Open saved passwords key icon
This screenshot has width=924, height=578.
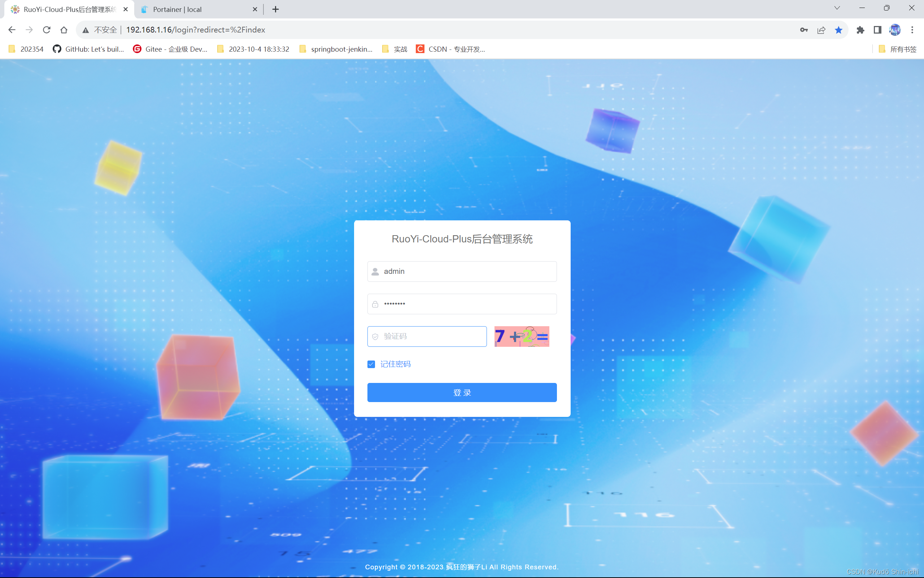(x=804, y=30)
